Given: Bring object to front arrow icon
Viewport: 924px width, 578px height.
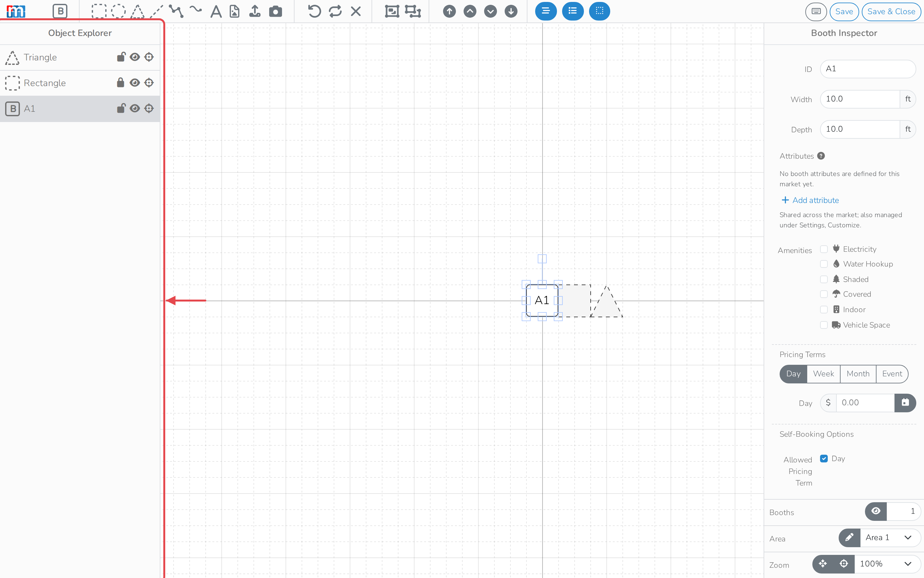Looking at the screenshot, I should (x=449, y=12).
